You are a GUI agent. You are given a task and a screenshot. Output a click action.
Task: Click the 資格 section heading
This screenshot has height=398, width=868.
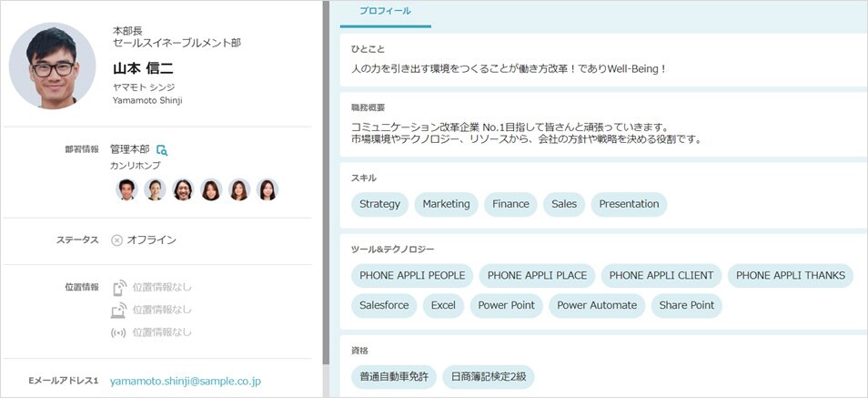(x=359, y=351)
